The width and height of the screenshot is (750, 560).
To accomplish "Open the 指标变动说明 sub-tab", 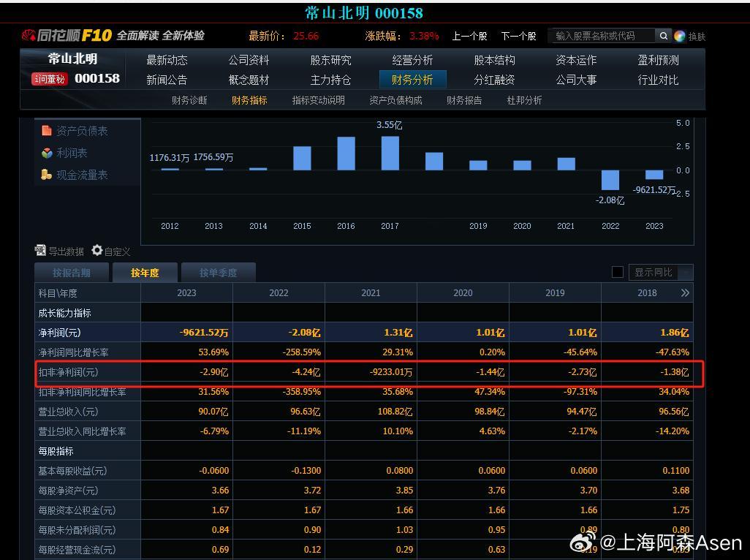I will [x=319, y=100].
